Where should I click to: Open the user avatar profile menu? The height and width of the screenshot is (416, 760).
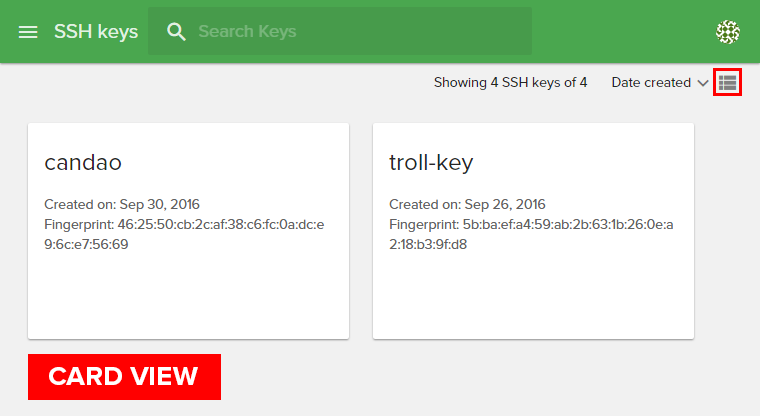[x=728, y=32]
